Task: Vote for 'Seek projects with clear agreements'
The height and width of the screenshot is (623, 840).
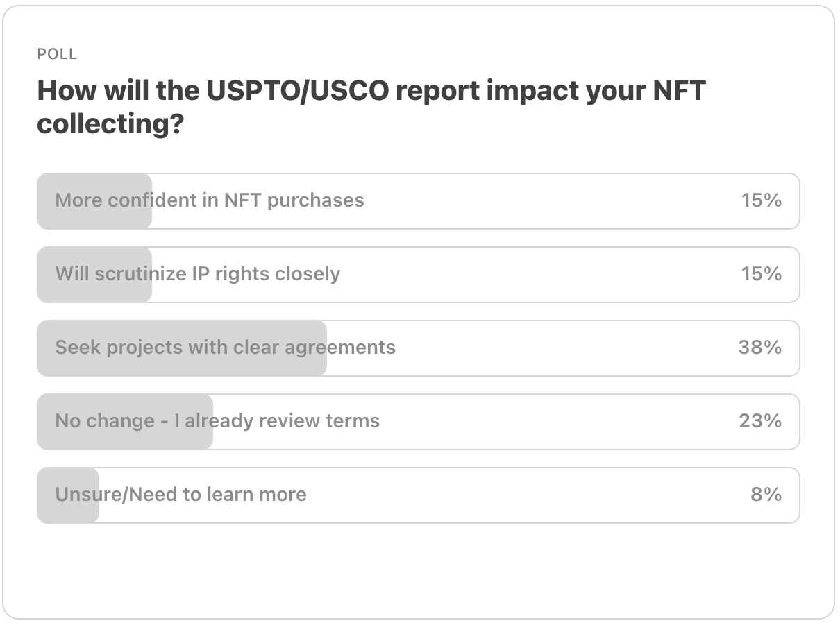Action: click(418, 348)
